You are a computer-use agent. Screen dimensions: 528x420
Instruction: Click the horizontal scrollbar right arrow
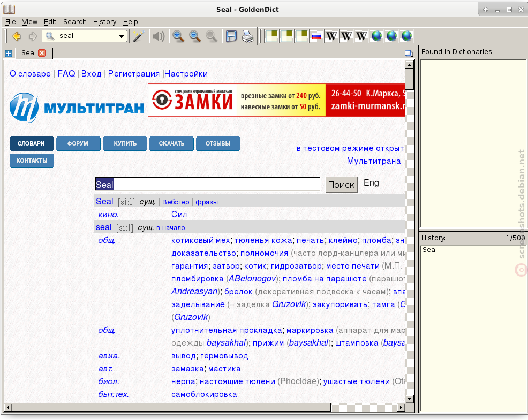pyautogui.click(x=401, y=408)
